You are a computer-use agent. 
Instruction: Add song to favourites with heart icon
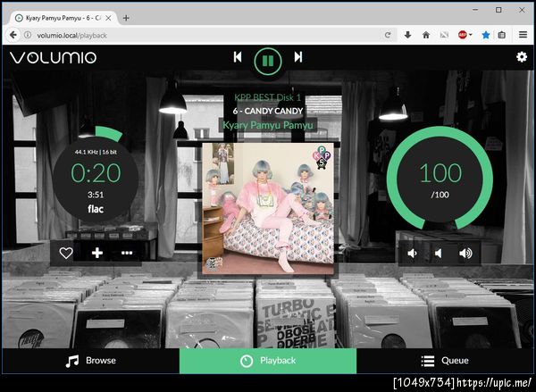point(66,253)
